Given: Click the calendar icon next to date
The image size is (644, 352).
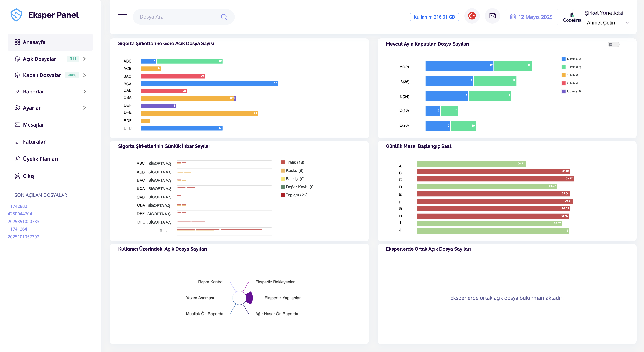Looking at the screenshot, I should tap(513, 17).
